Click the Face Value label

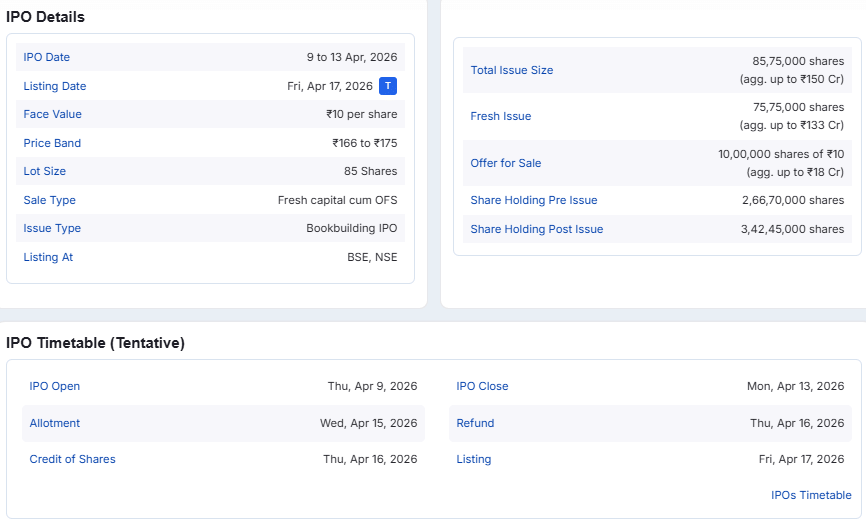coord(53,114)
